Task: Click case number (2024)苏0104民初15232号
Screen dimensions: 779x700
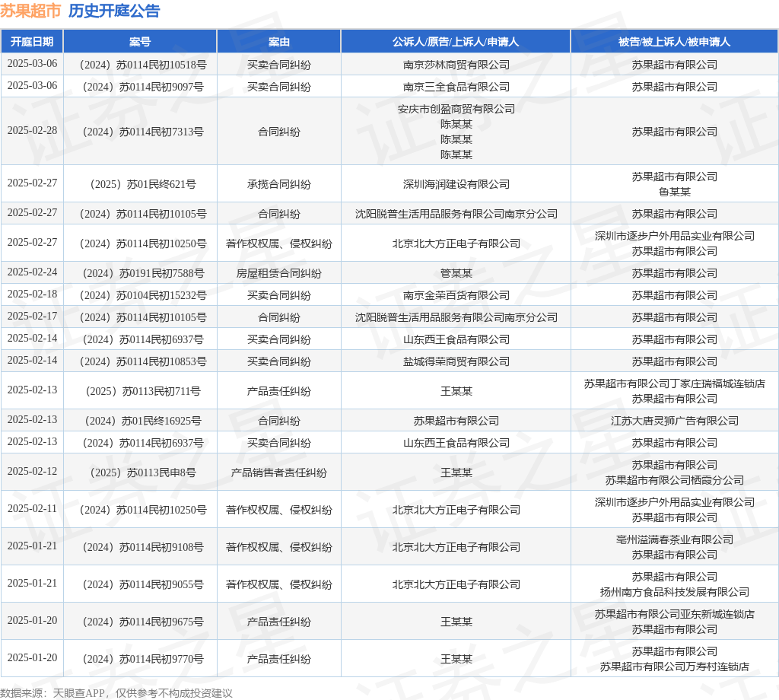Action: pyautogui.click(x=142, y=296)
